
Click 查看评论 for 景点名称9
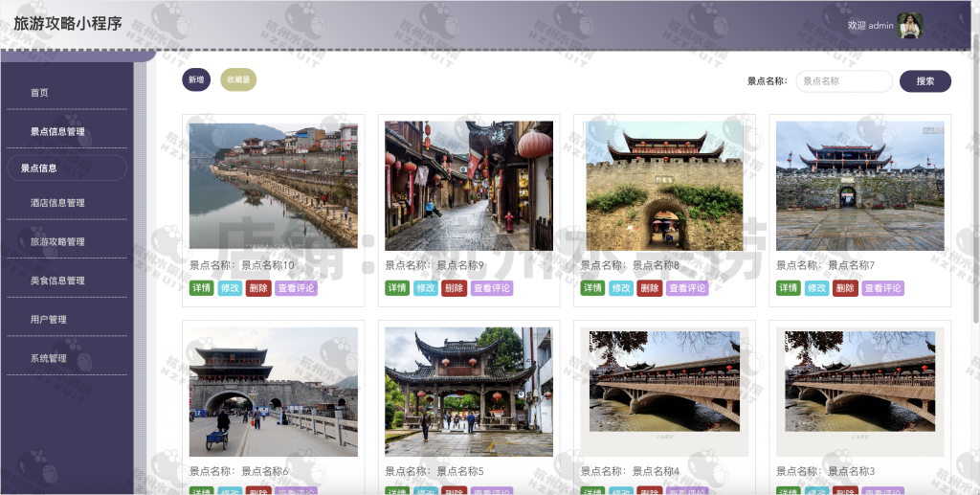pyautogui.click(x=492, y=288)
